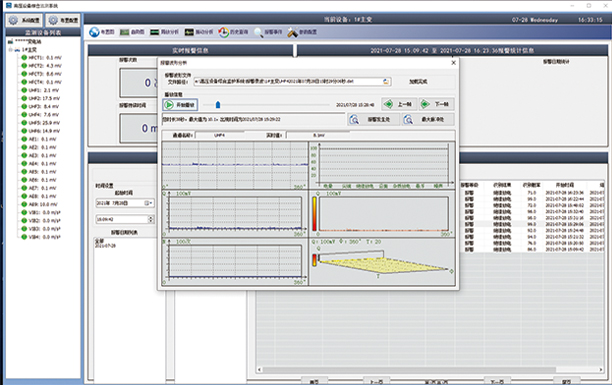Go to previous frame with left arrow
612x385 pixels.
pos(398,104)
